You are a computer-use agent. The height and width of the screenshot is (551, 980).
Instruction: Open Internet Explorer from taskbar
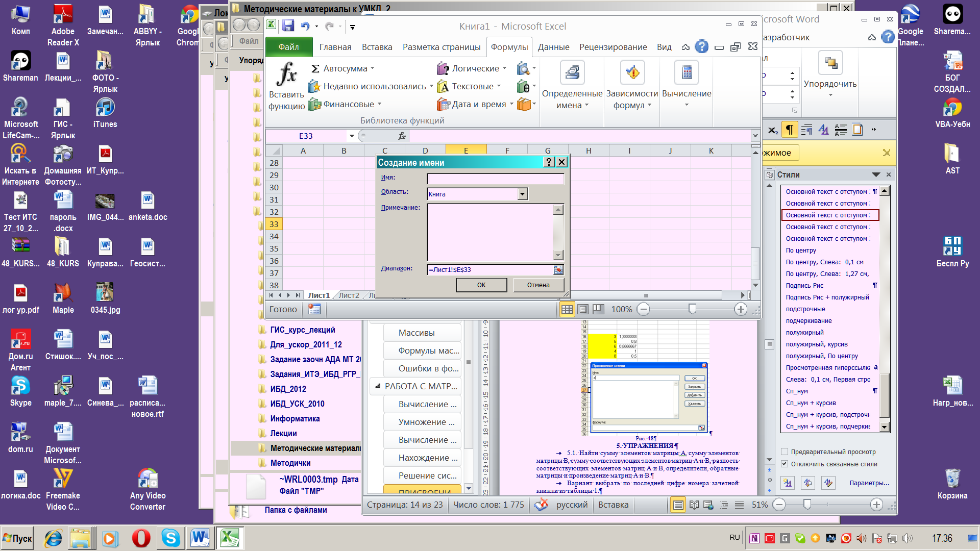(x=53, y=538)
